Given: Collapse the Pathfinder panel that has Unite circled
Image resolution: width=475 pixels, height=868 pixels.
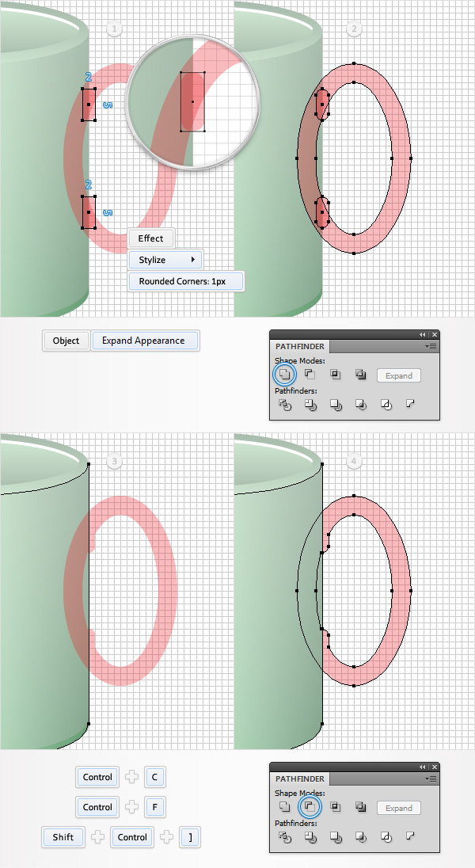Looking at the screenshot, I should (423, 334).
